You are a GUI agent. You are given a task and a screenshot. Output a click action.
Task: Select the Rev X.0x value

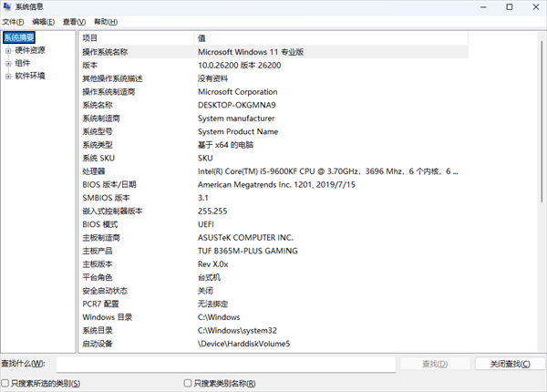tap(212, 264)
